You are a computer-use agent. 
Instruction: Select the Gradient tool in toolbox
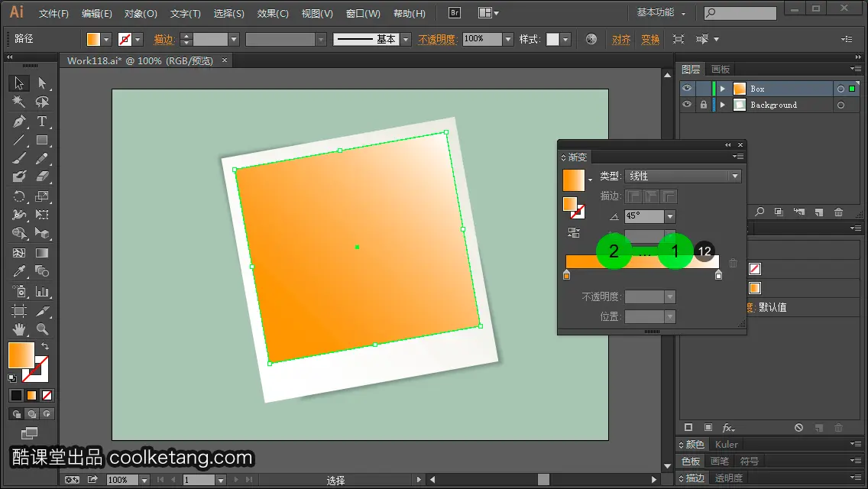click(42, 253)
